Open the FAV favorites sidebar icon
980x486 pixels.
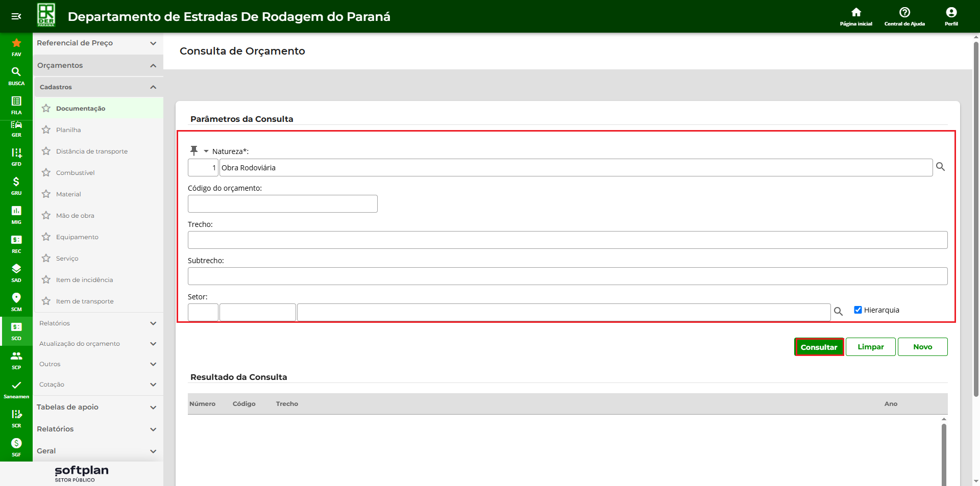[x=16, y=46]
